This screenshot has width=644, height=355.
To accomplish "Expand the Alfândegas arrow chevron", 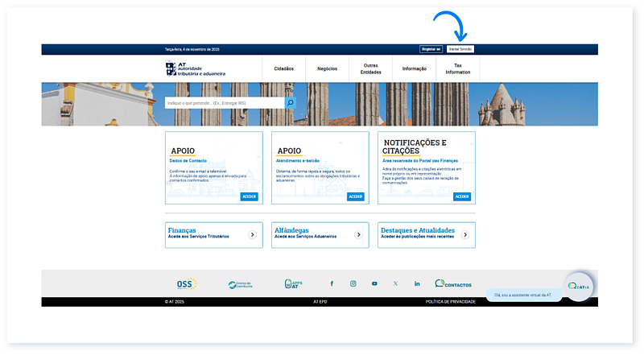I will pos(358,235).
